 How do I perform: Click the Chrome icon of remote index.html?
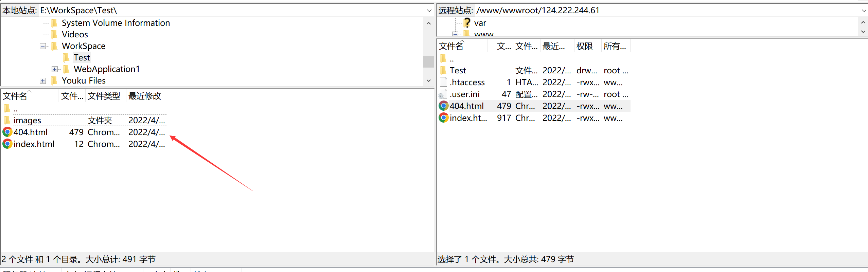(x=443, y=118)
